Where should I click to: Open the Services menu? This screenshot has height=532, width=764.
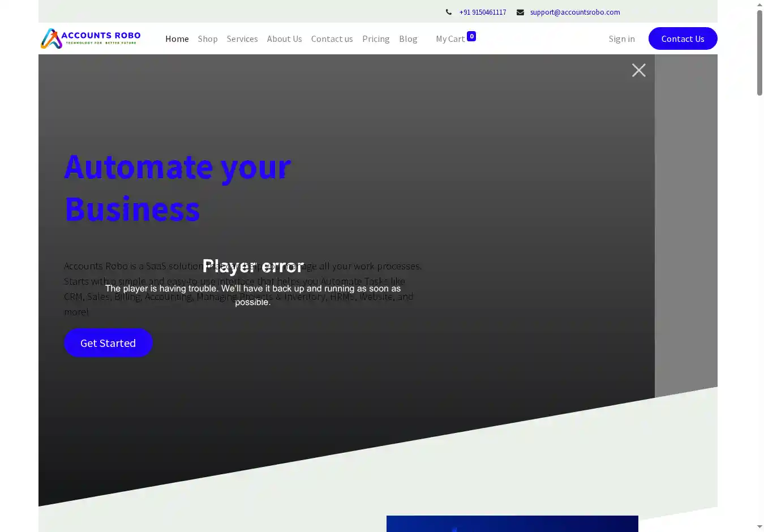click(x=242, y=38)
